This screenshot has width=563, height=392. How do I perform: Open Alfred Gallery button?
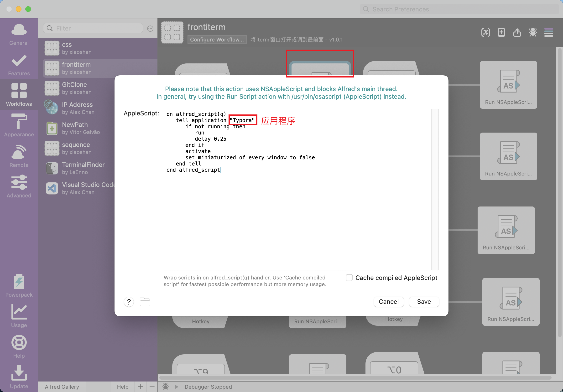[x=62, y=387]
